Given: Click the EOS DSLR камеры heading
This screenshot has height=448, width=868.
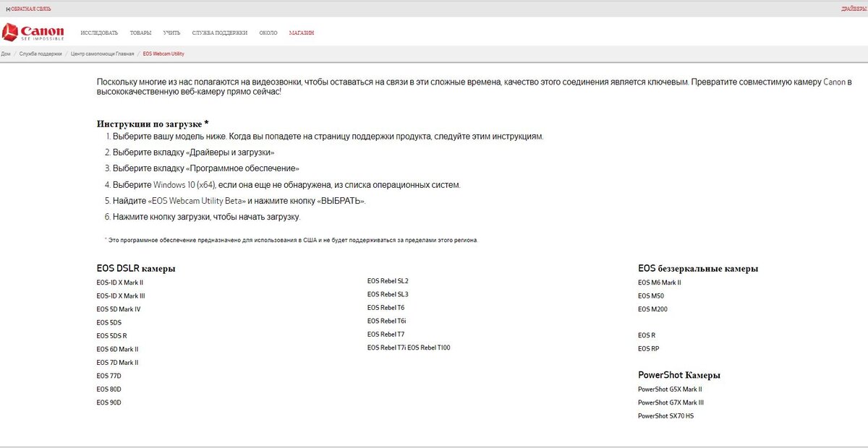Looking at the screenshot, I should click(136, 269).
